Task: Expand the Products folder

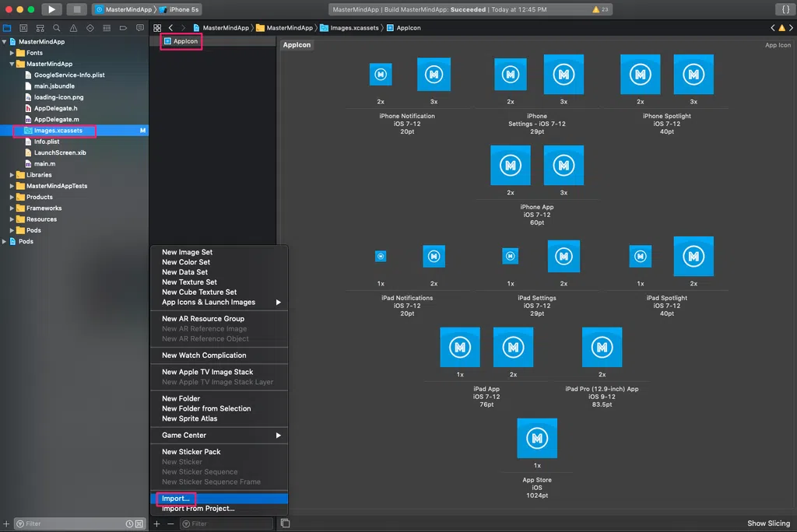Action: 12,197
